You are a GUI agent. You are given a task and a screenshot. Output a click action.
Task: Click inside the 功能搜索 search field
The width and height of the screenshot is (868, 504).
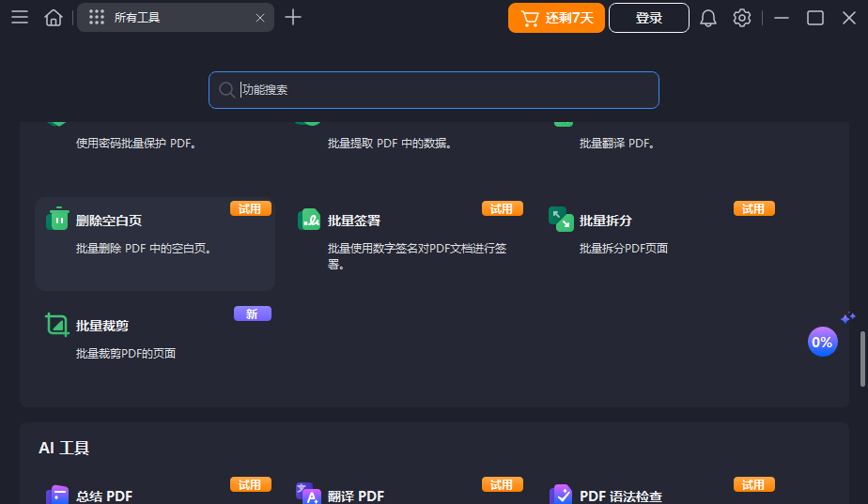coord(433,89)
